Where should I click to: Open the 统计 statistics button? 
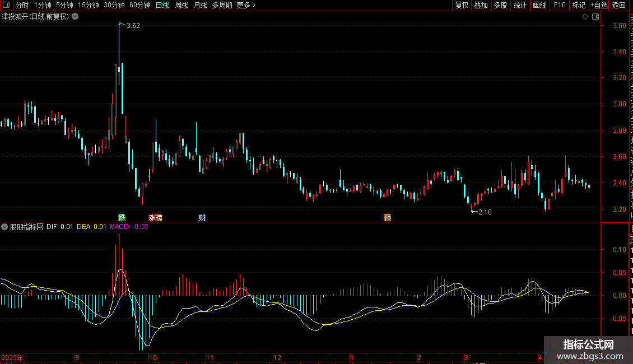(x=520, y=5)
